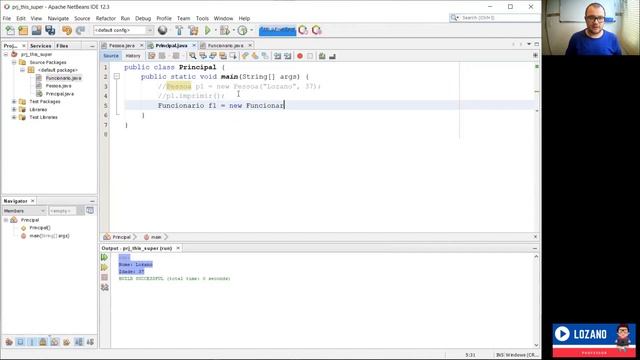Select main method in Navigator

pyautogui.click(x=49, y=236)
